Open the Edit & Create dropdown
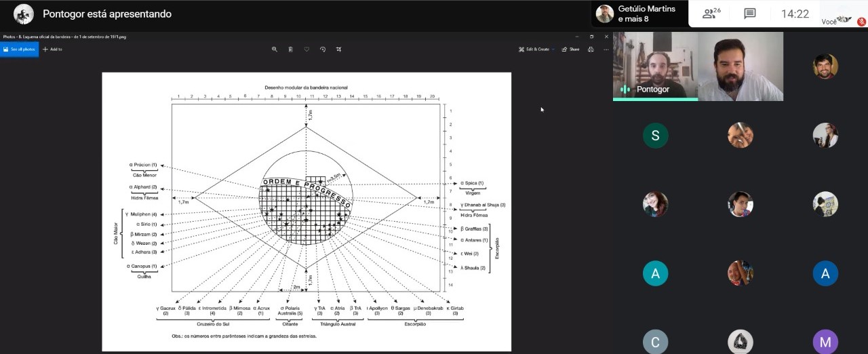868x354 pixels. (537, 50)
